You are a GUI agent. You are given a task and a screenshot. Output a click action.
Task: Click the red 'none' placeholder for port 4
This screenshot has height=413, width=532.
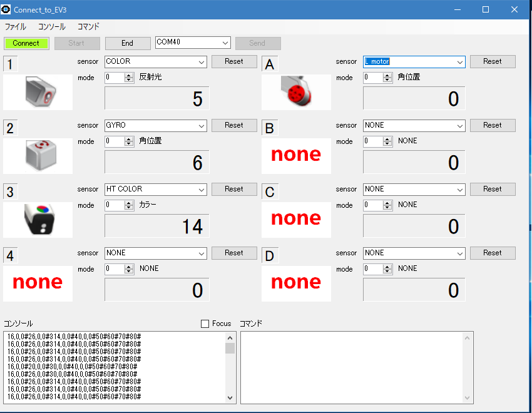tap(38, 283)
